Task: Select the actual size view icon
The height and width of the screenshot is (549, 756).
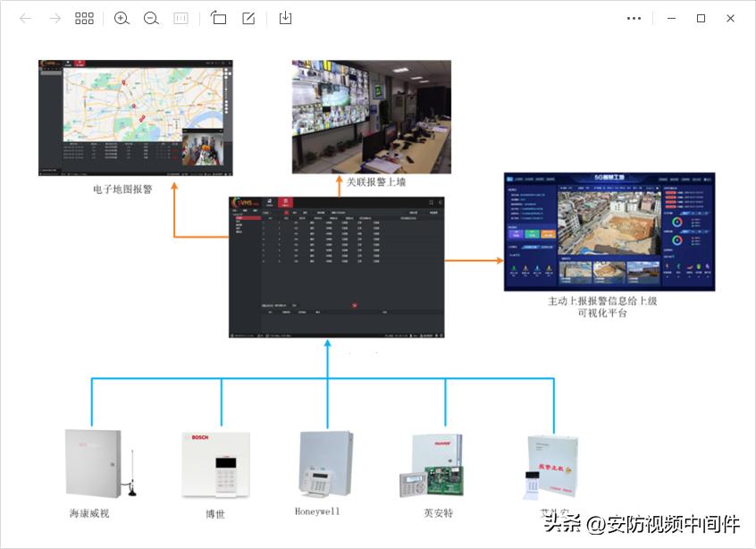Action: pyautogui.click(x=181, y=18)
